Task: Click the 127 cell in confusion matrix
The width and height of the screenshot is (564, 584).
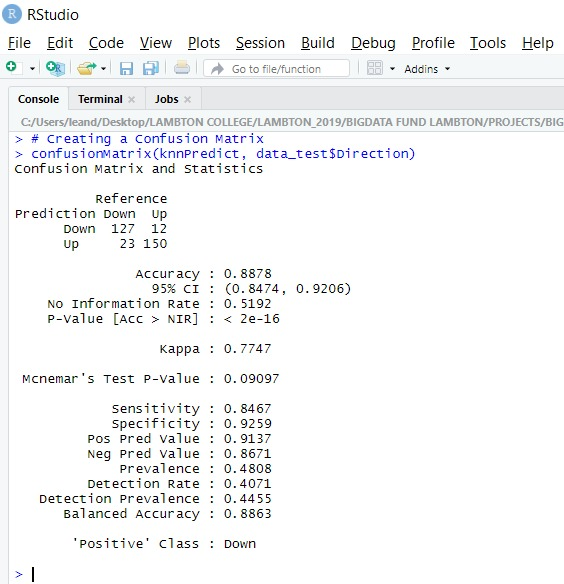Action: pos(123,229)
